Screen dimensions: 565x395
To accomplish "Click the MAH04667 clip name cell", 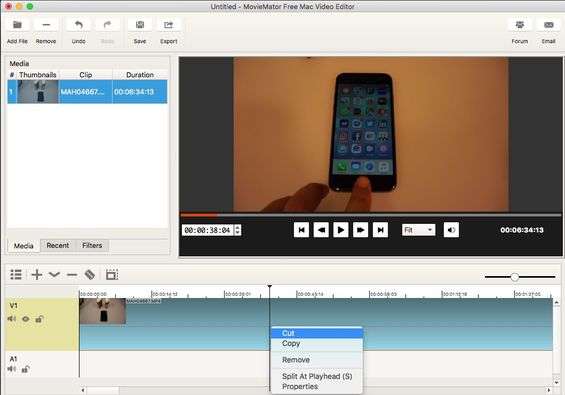I will coord(85,92).
